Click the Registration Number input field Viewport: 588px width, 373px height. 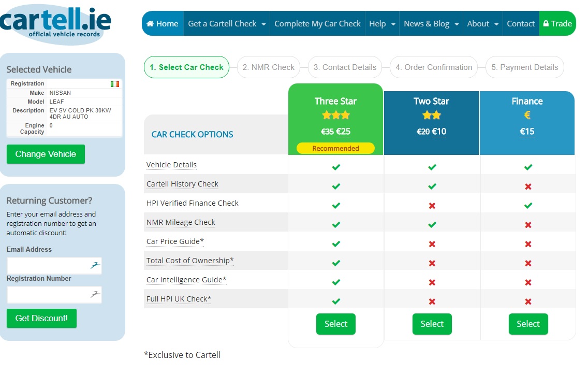pyautogui.click(x=54, y=295)
